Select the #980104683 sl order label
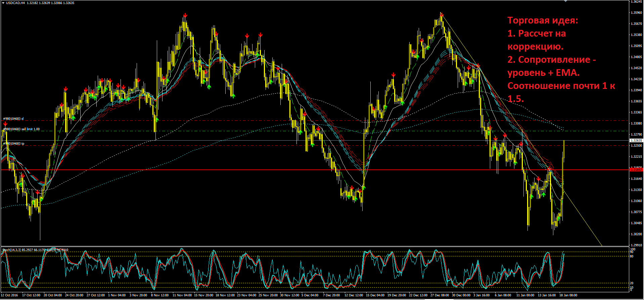The image size is (644, 300). 13,119
